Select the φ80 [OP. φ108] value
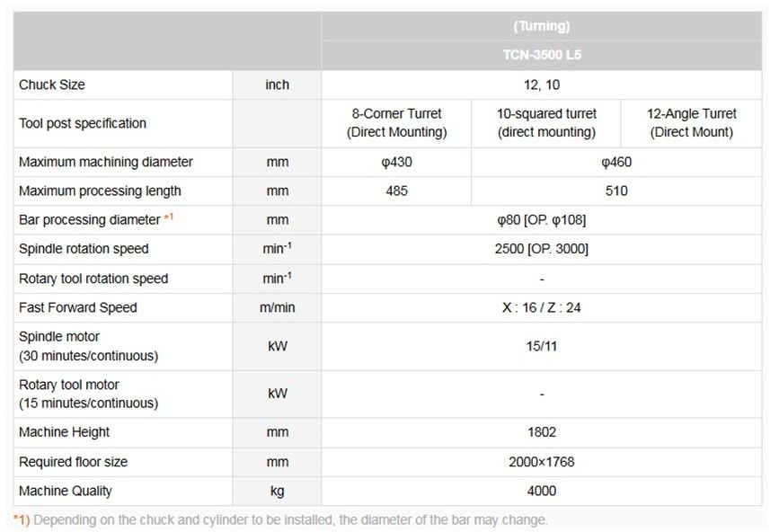Screen dimensions: 779x532 (542, 219)
